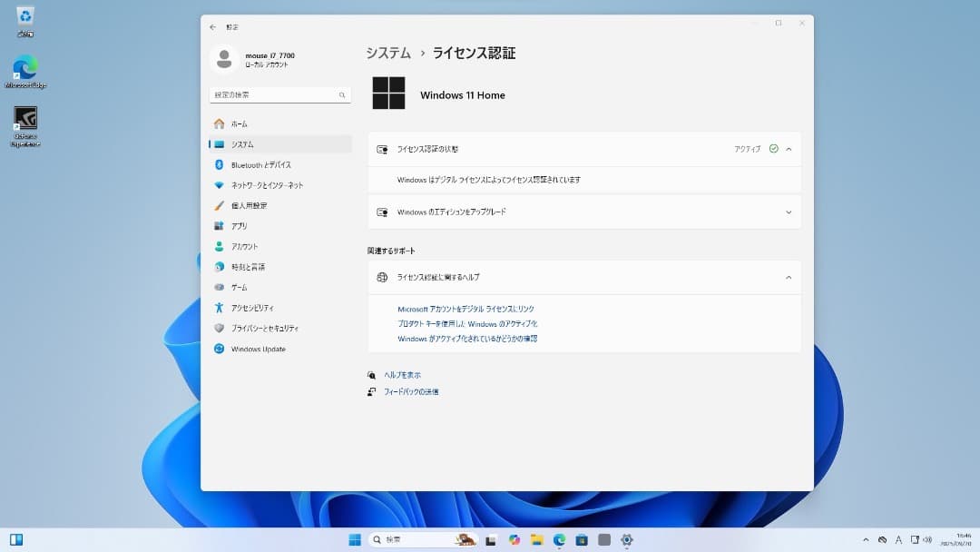Launch Copilot from the taskbar

coord(514,538)
